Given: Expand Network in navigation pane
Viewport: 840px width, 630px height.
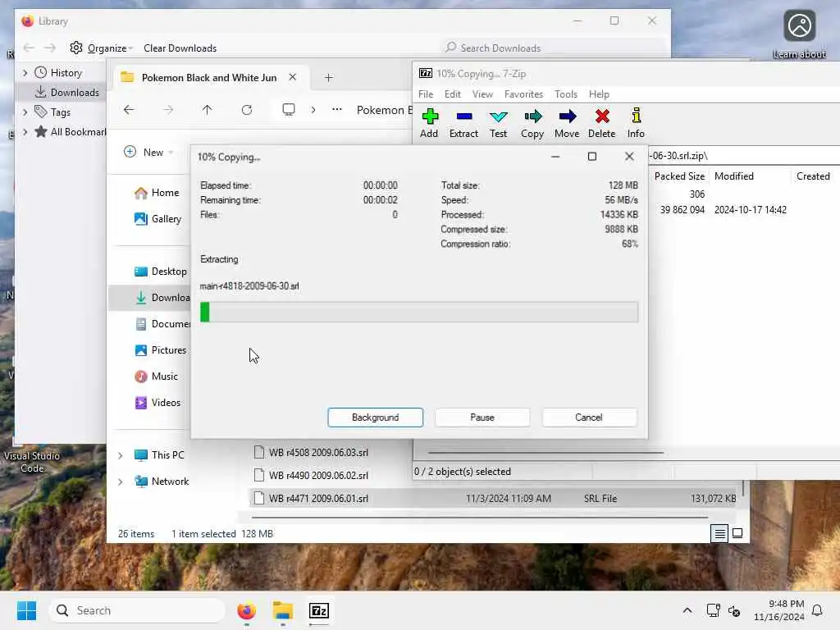Looking at the screenshot, I should (121, 482).
